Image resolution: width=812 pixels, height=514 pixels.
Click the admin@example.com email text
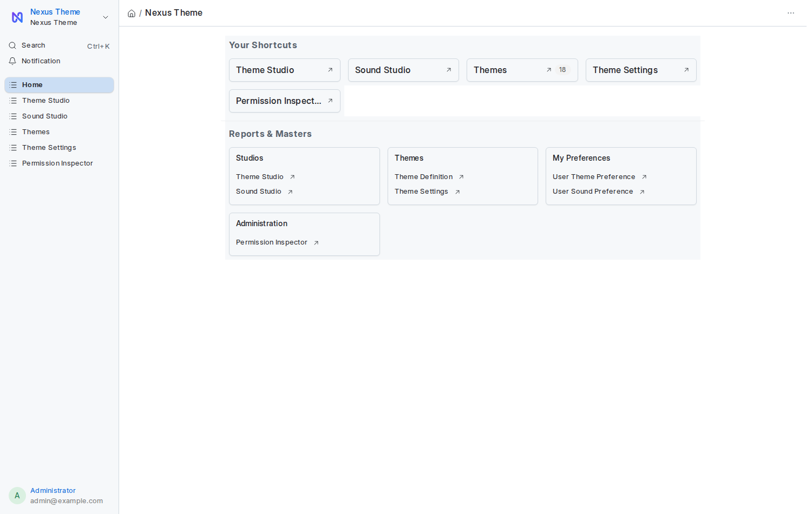(67, 501)
